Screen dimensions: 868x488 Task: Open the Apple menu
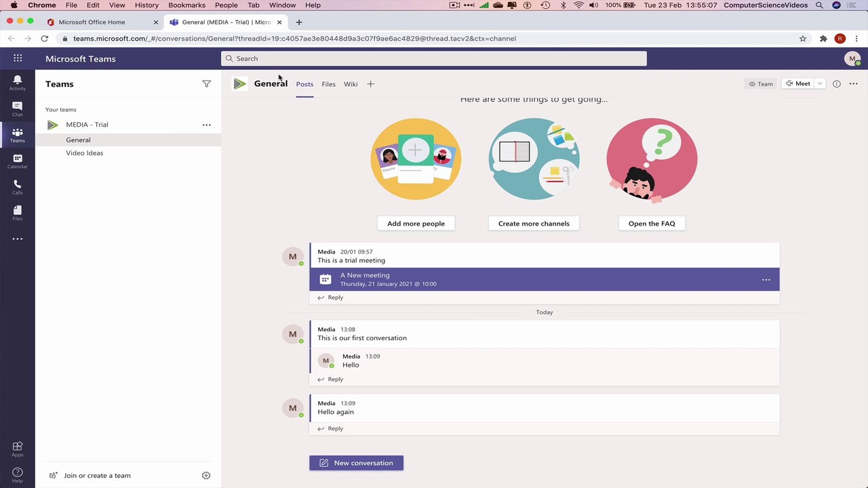pyautogui.click(x=14, y=5)
